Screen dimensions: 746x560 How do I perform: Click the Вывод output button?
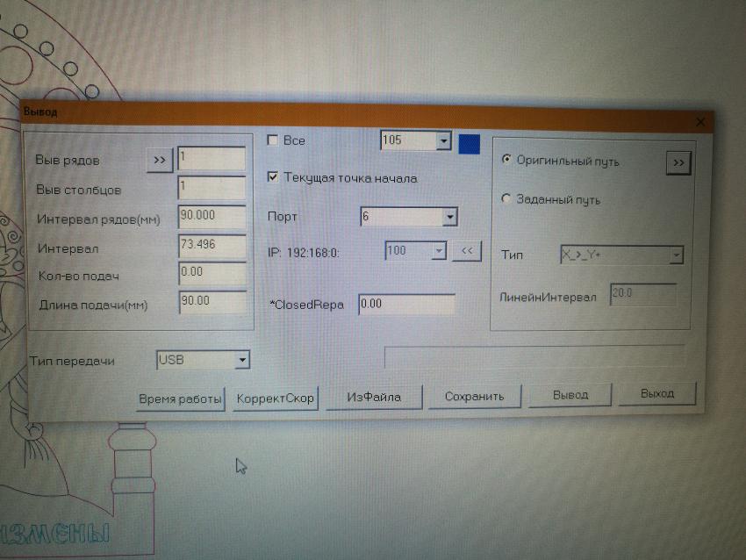coord(570,395)
